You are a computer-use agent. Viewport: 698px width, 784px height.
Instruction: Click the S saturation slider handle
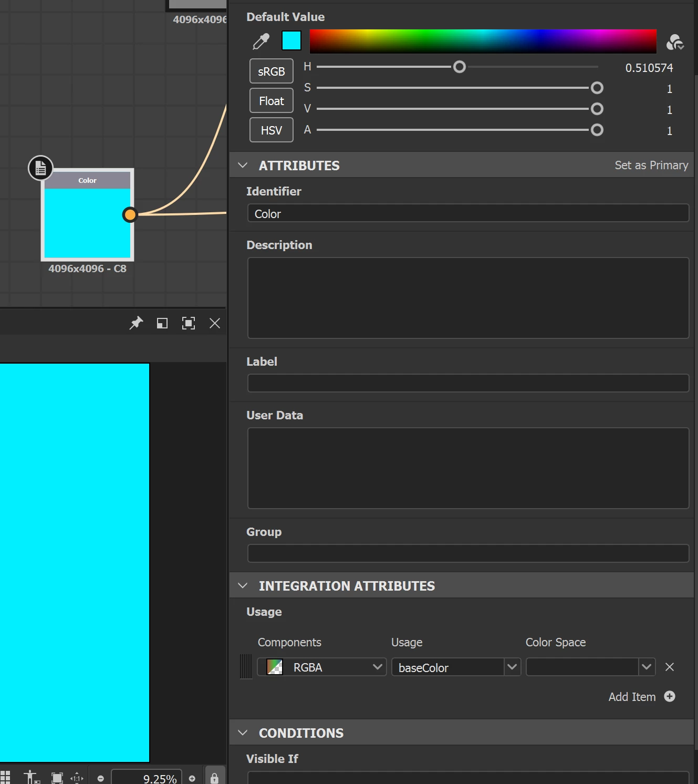pos(597,88)
